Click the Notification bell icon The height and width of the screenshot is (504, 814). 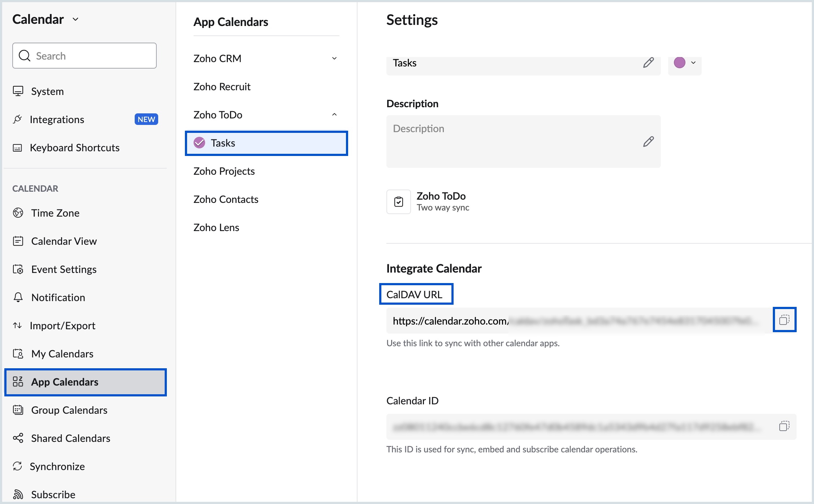click(x=18, y=297)
